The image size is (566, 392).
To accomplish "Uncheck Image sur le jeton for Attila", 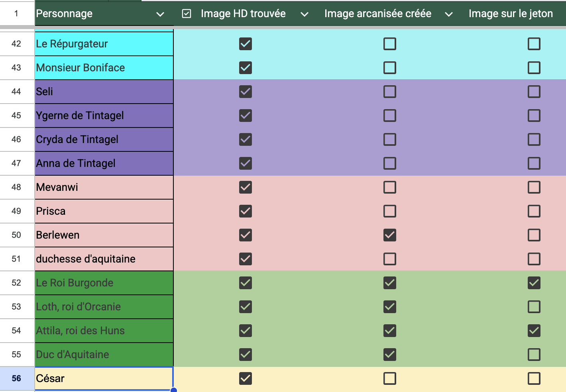I will (534, 331).
